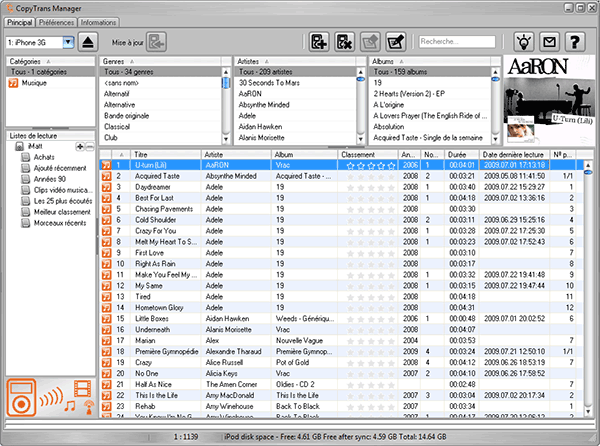Click the add tracks icon
This screenshot has height=446, width=600.
tap(319, 42)
